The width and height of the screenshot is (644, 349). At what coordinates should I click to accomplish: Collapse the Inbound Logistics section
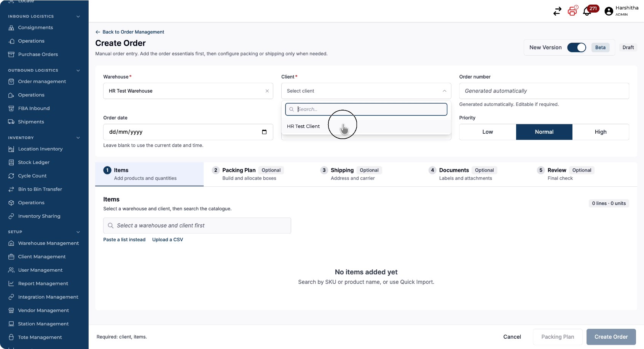click(x=78, y=16)
